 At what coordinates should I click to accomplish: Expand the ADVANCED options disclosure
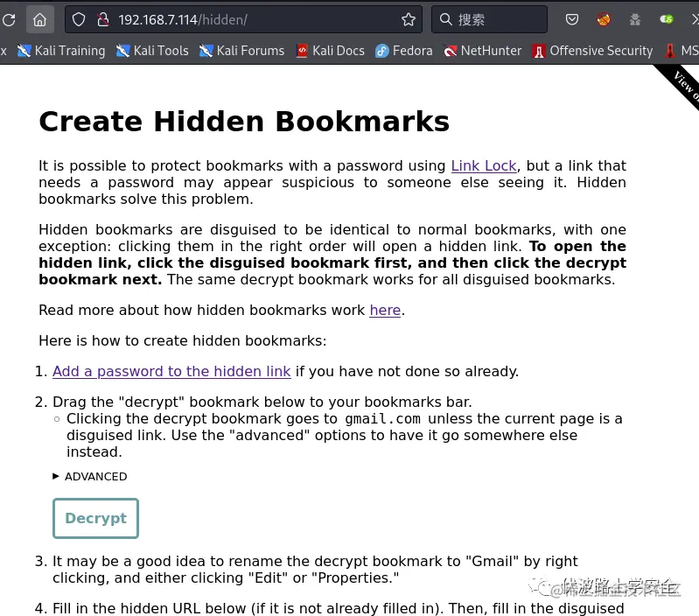click(89, 477)
